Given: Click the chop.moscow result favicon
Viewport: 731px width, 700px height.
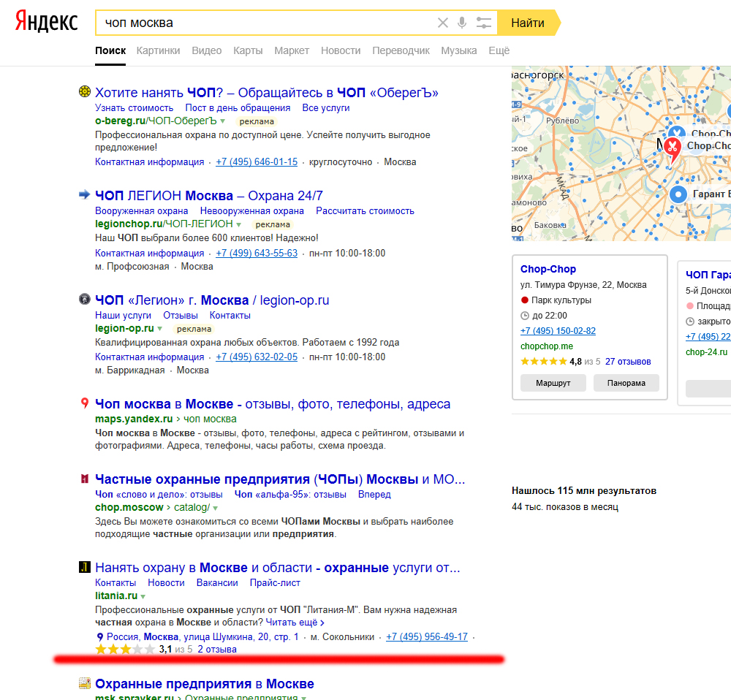Looking at the screenshot, I should [84, 478].
